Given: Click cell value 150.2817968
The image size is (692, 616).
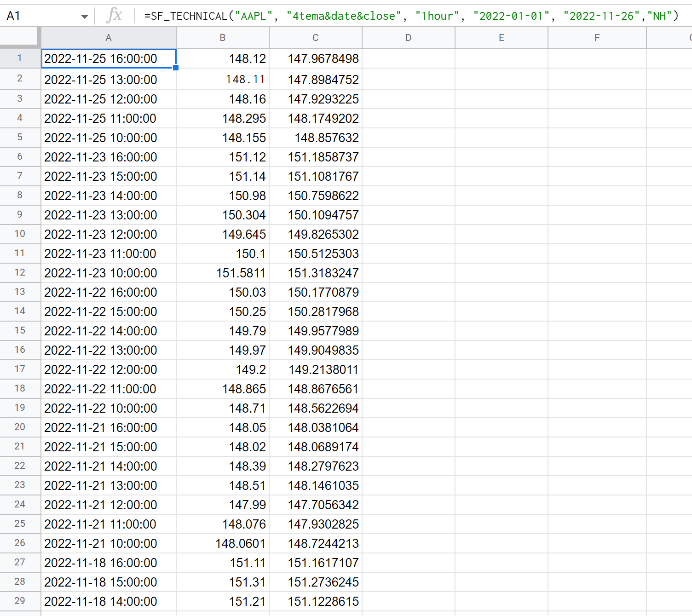Looking at the screenshot, I should pyautogui.click(x=316, y=311).
